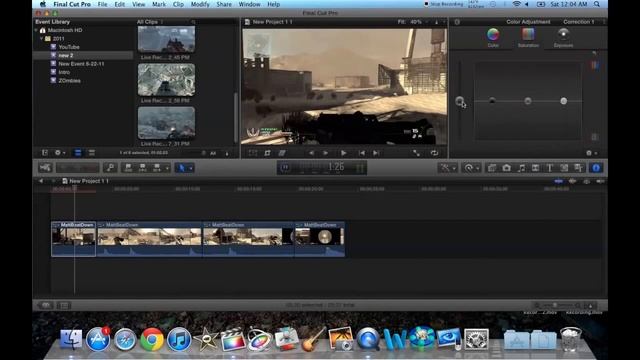
Task: Open the Generators browser
Action: point(564,168)
